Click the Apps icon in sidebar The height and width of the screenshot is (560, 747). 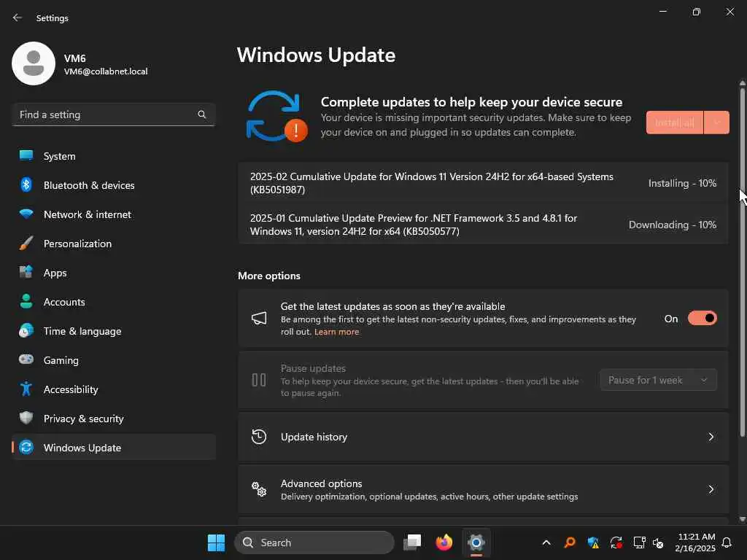(x=26, y=273)
